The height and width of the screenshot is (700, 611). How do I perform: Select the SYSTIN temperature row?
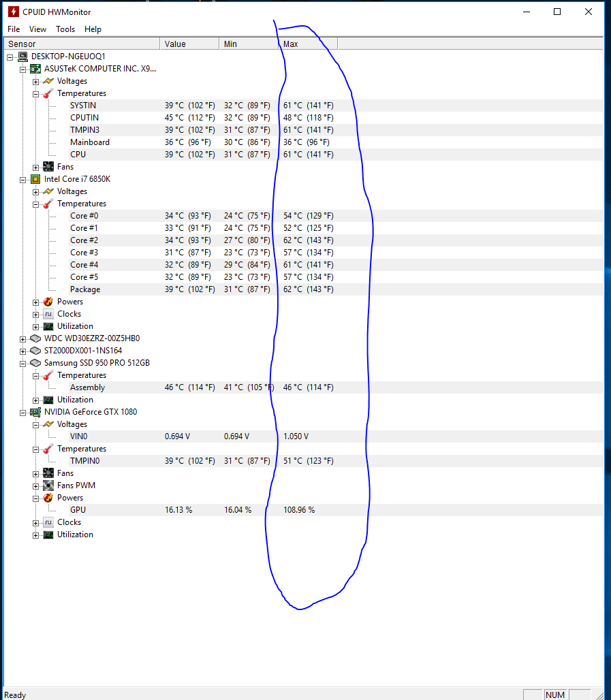coord(335,106)
